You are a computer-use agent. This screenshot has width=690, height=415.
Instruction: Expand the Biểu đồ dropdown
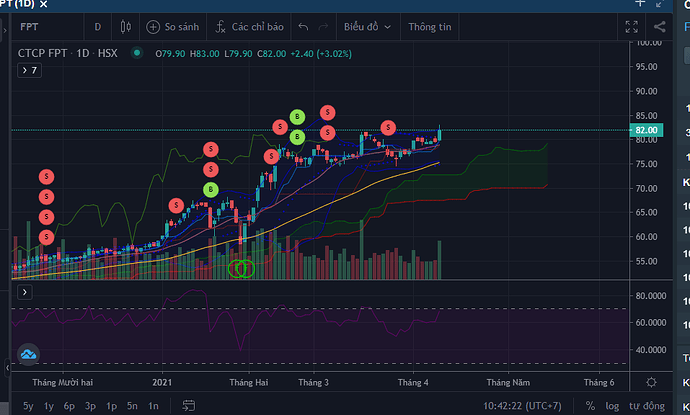[367, 27]
